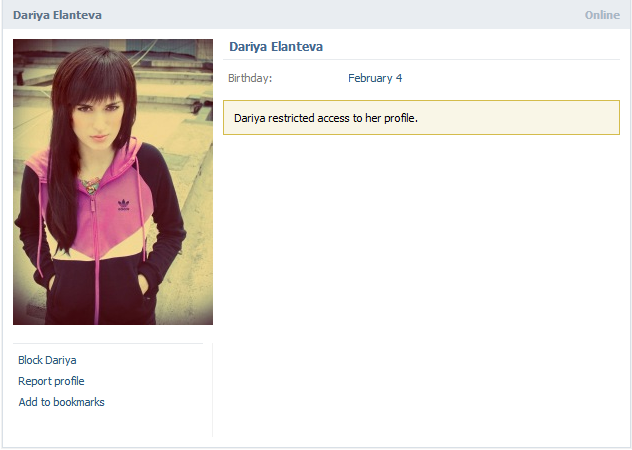Click the Block Dariya link

(47, 360)
